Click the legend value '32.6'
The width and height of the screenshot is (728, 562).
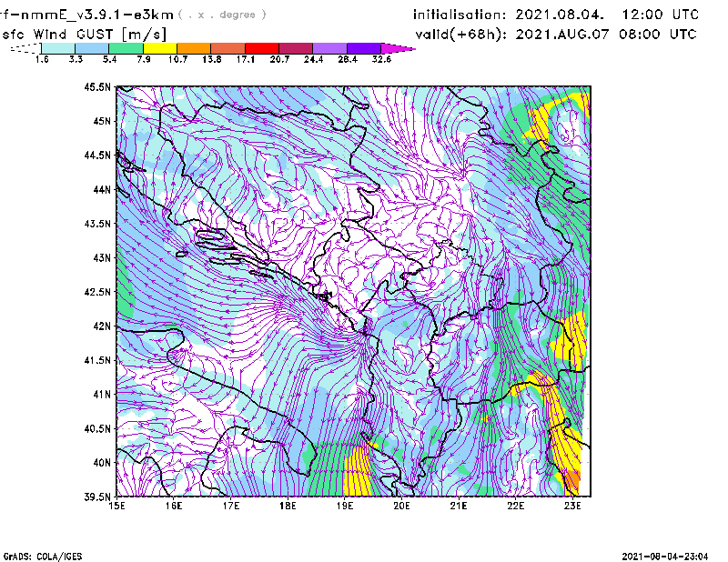click(x=381, y=59)
